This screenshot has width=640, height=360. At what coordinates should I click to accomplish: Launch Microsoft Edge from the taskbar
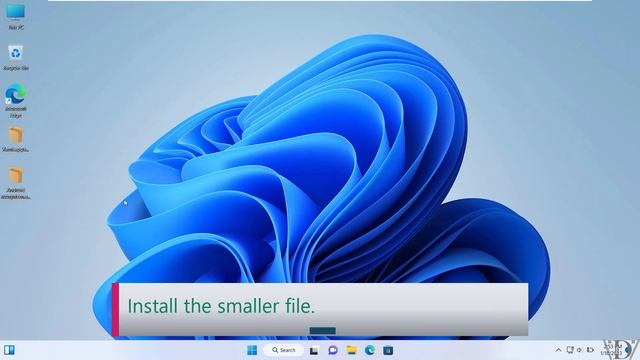[370, 350]
